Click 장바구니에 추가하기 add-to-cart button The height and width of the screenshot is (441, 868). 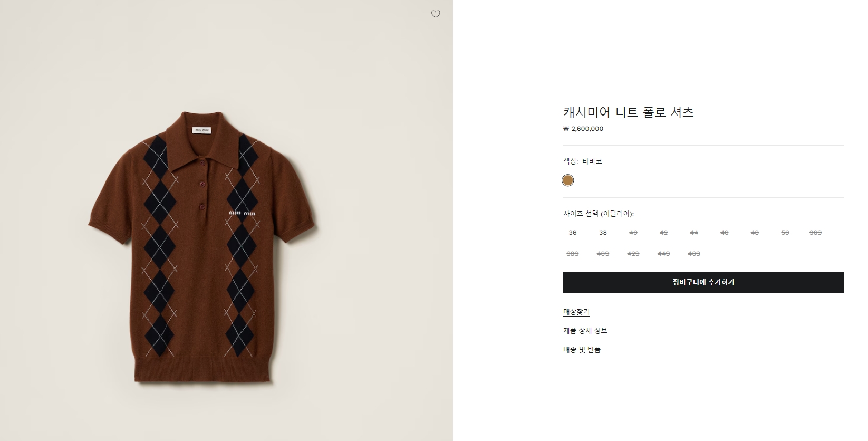pyautogui.click(x=703, y=283)
